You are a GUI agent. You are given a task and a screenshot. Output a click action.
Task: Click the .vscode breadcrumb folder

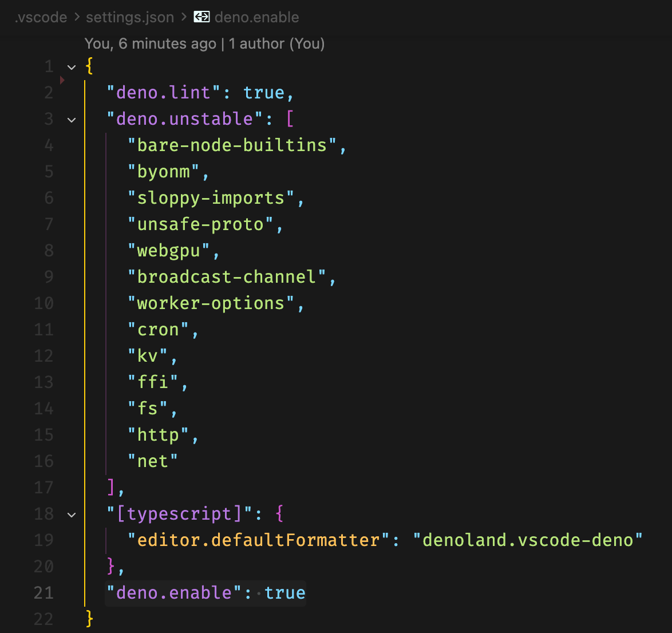(x=41, y=18)
